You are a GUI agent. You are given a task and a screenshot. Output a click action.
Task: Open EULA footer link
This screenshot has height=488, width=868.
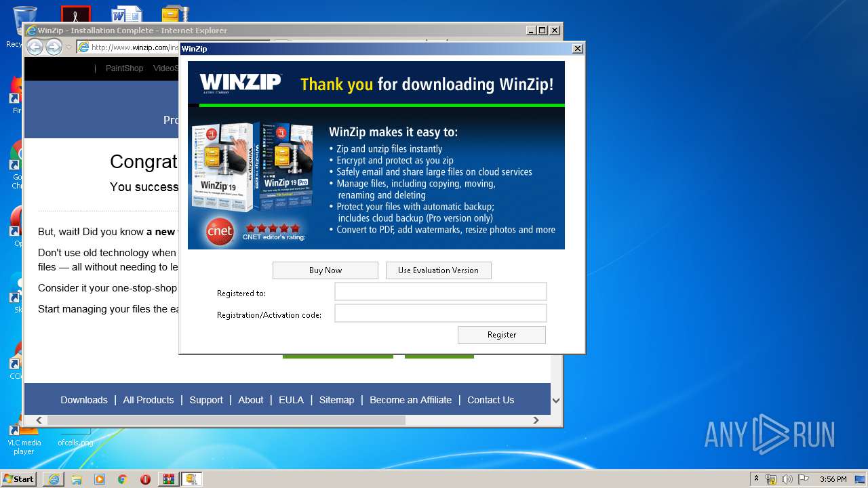pos(291,400)
